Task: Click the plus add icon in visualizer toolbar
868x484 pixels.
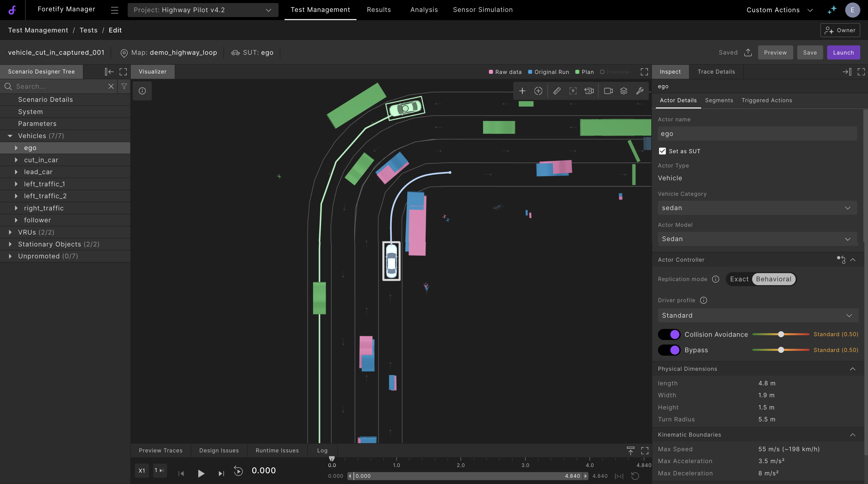Action: [522, 91]
